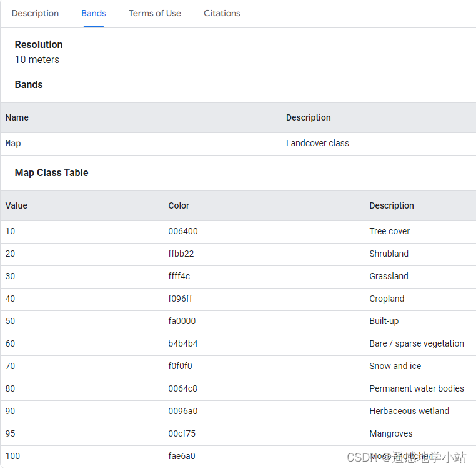Click the Name column header
476x469 pixels.
click(x=17, y=117)
